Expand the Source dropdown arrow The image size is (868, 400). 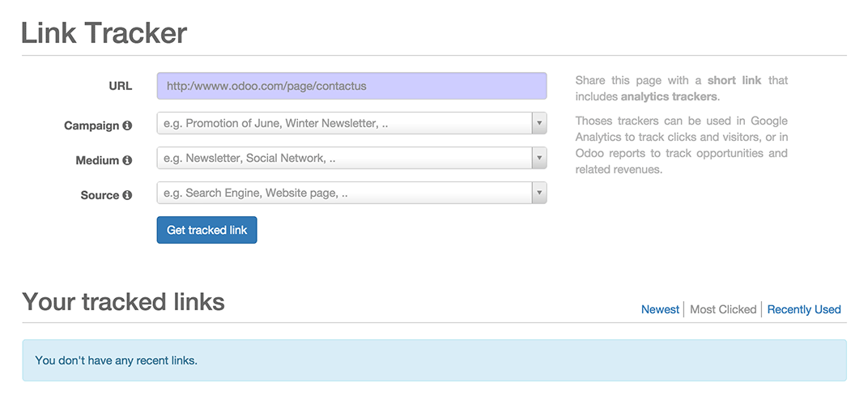point(538,194)
